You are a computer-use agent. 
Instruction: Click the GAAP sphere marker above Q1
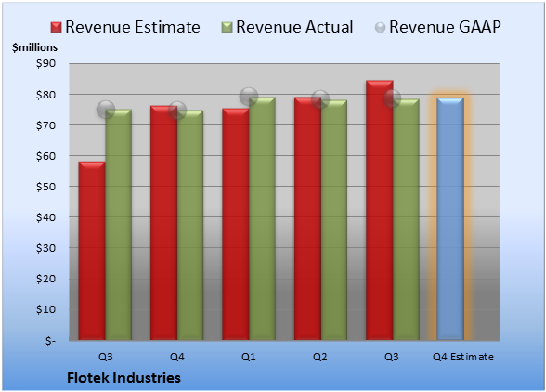click(249, 97)
